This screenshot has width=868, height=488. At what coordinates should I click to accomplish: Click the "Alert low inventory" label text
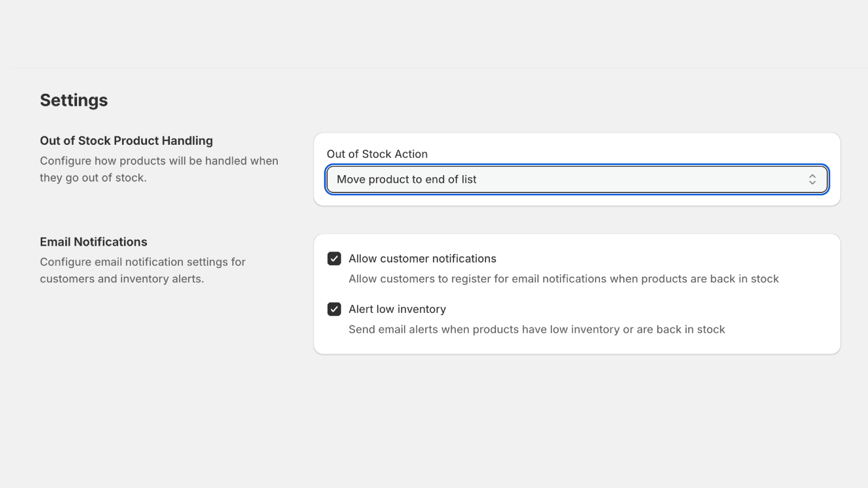(x=397, y=309)
